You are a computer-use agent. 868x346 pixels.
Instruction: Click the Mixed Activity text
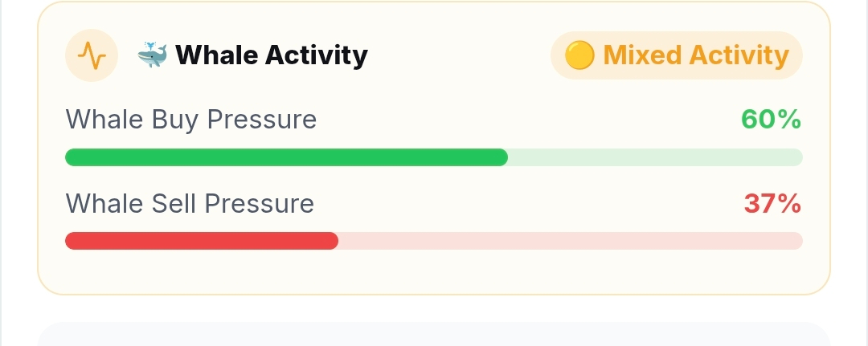696,55
